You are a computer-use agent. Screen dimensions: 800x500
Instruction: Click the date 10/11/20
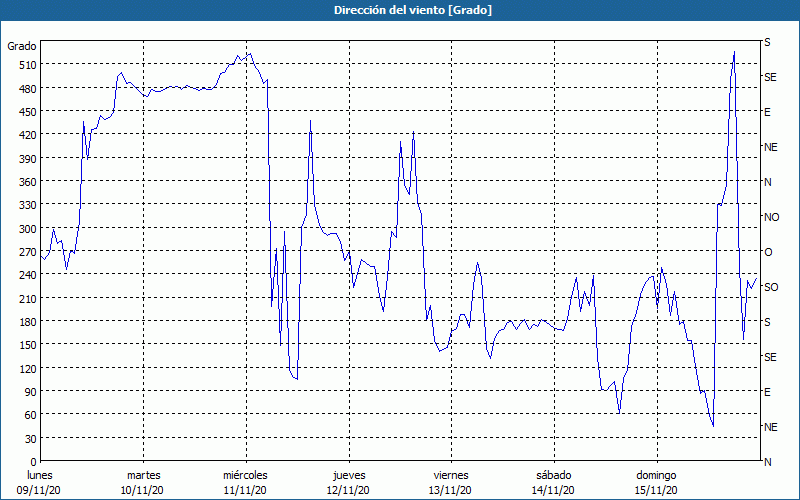tap(142, 491)
